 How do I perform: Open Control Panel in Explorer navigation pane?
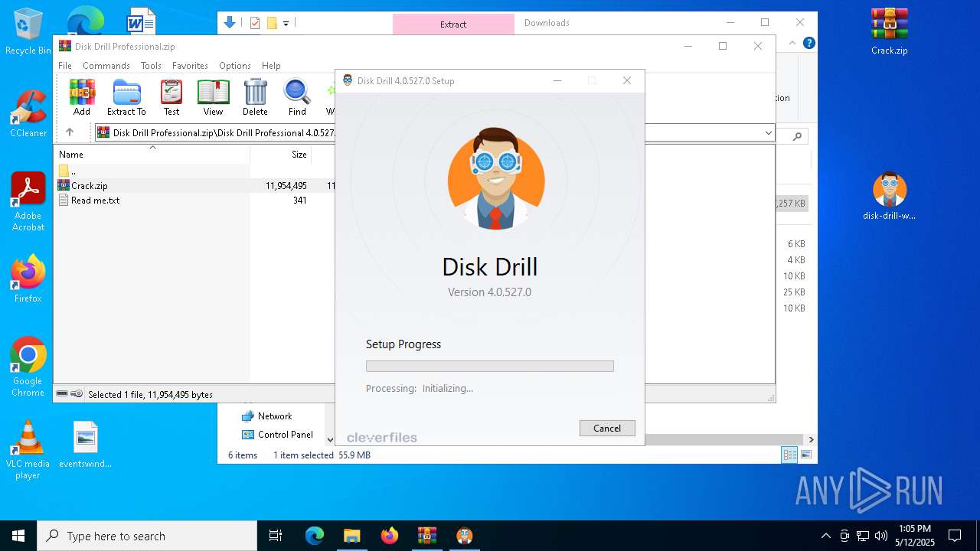click(285, 435)
